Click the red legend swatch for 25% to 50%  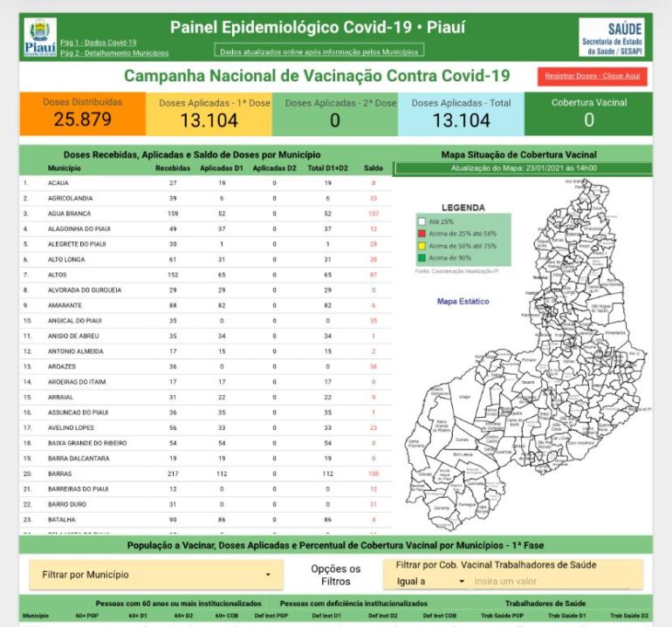pyautogui.click(x=422, y=234)
